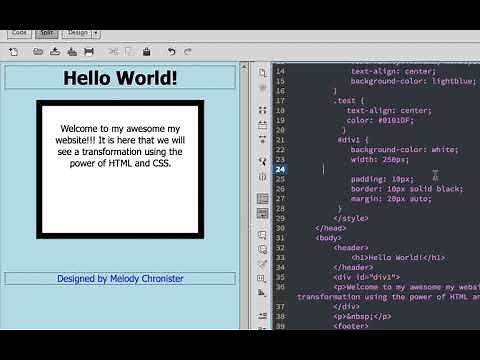This screenshot has width=480, height=360.
Task: Click the Cut scissors icon
Action: click(113, 52)
